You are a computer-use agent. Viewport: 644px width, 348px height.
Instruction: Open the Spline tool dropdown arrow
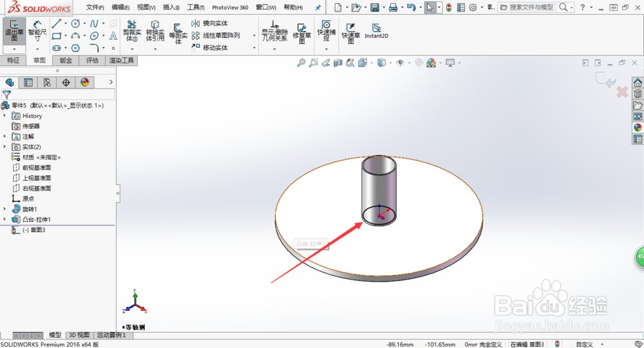pyautogui.click(x=104, y=23)
